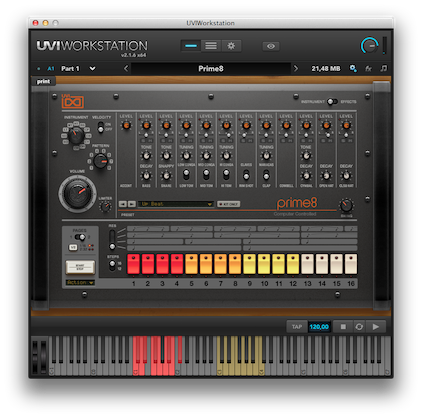Click the 120,00 tempo field
Screen dimensions: 422x418
point(319,327)
